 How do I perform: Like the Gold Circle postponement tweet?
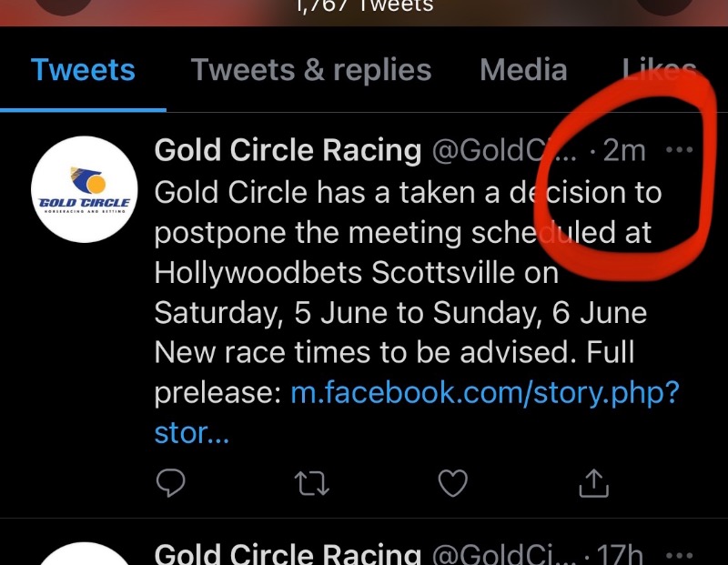(452, 484)
